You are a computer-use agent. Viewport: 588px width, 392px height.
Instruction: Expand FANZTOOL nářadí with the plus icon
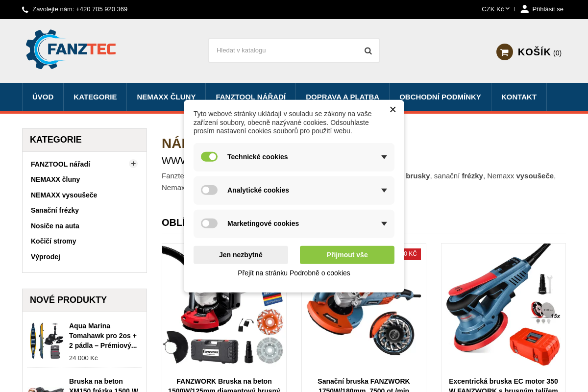click(x=133, y=164)
